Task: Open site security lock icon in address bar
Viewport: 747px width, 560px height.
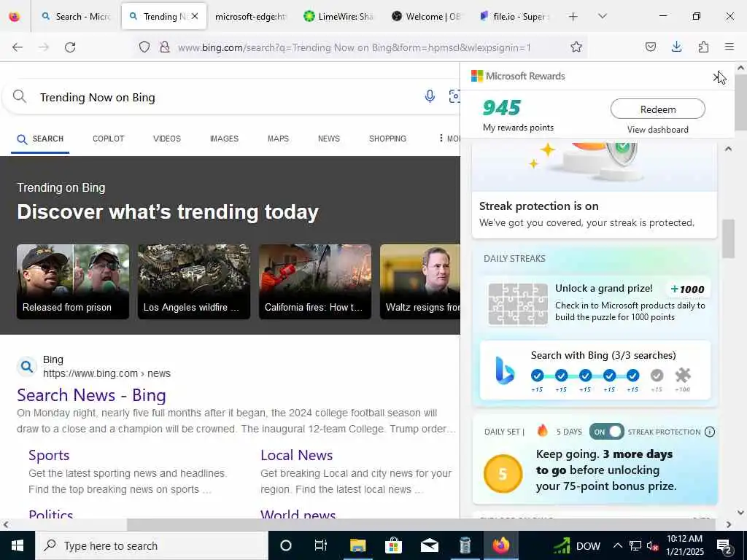Action: coord(165,47)
